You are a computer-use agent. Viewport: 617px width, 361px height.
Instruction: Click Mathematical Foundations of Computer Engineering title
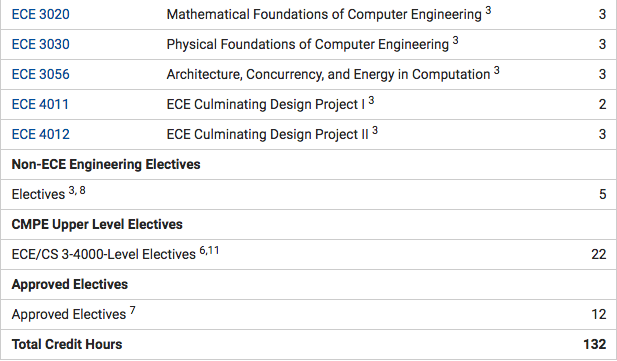pos(324,15)
